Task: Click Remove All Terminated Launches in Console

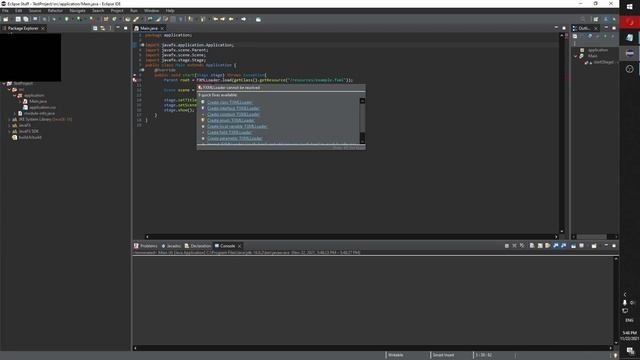Action: click(522, 246)
